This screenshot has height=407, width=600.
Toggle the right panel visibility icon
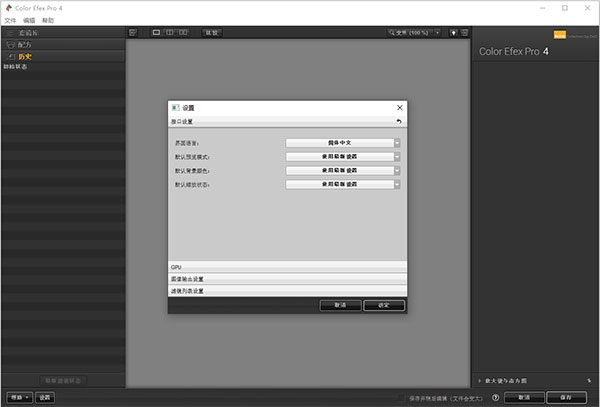click(465, 33)
